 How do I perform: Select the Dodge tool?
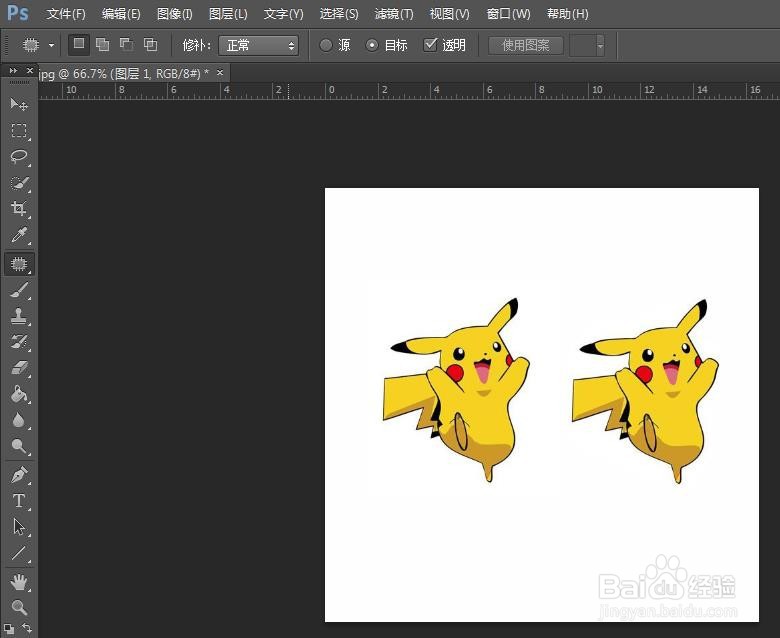pyautogui.click(x=19, y=446)
